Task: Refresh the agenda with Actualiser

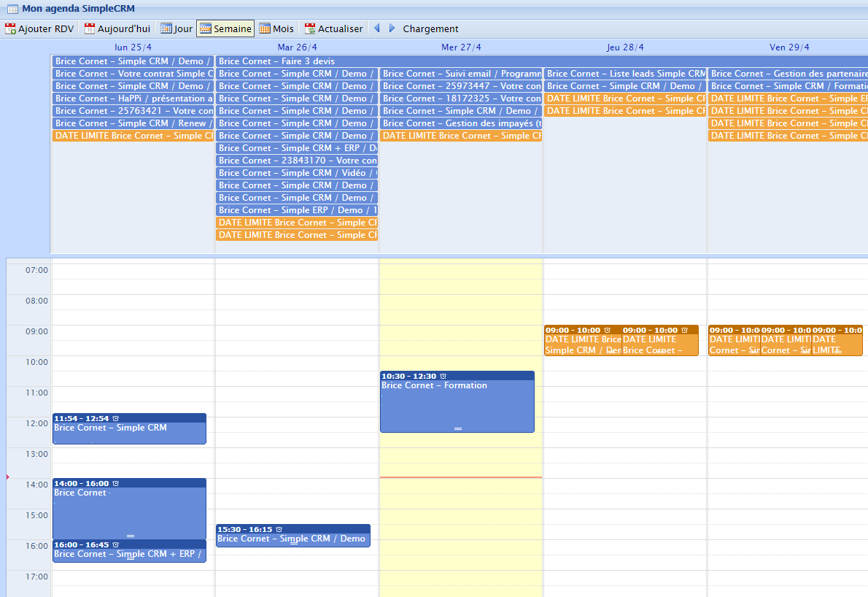Action: [x=334, y=28]
